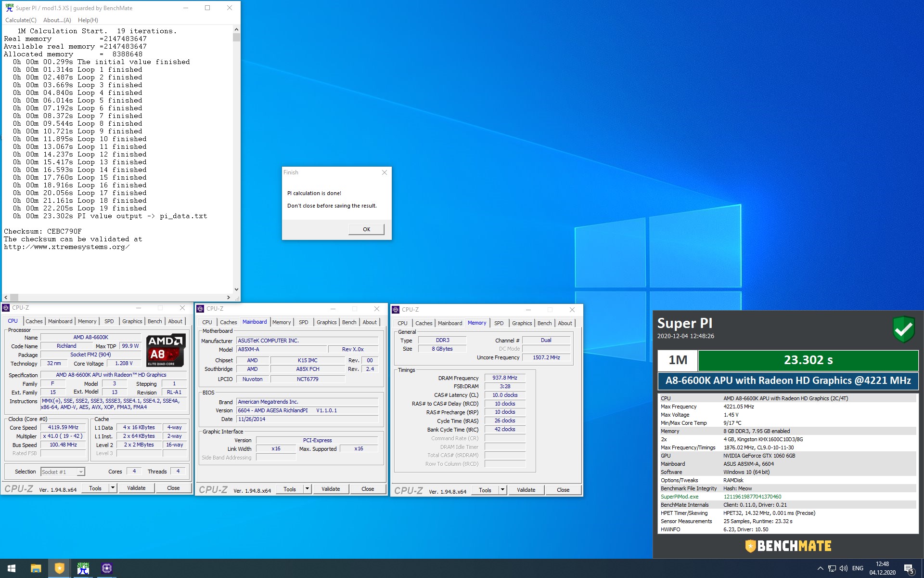Click the xtremesystems.org URL text
The image size is (924, 578).
click(67, 247)
